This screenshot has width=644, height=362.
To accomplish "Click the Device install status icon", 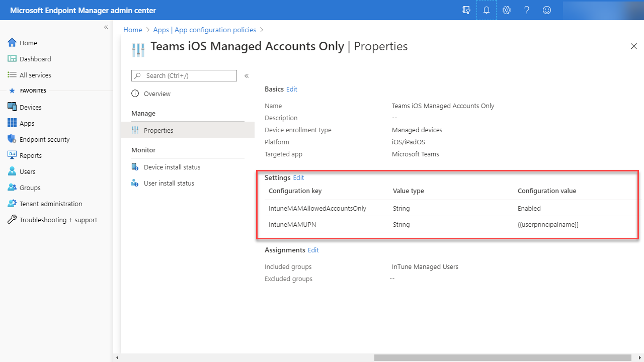I will point(135,167).
